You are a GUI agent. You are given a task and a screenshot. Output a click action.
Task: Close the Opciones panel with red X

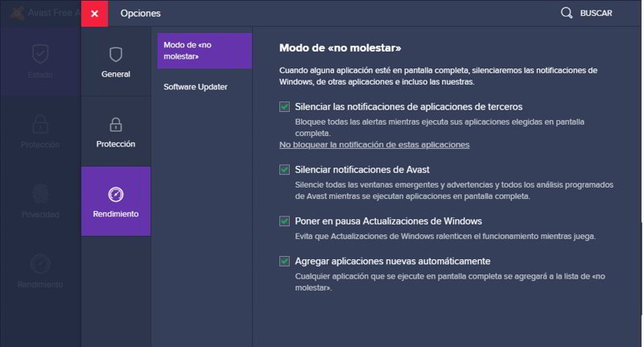94,14
